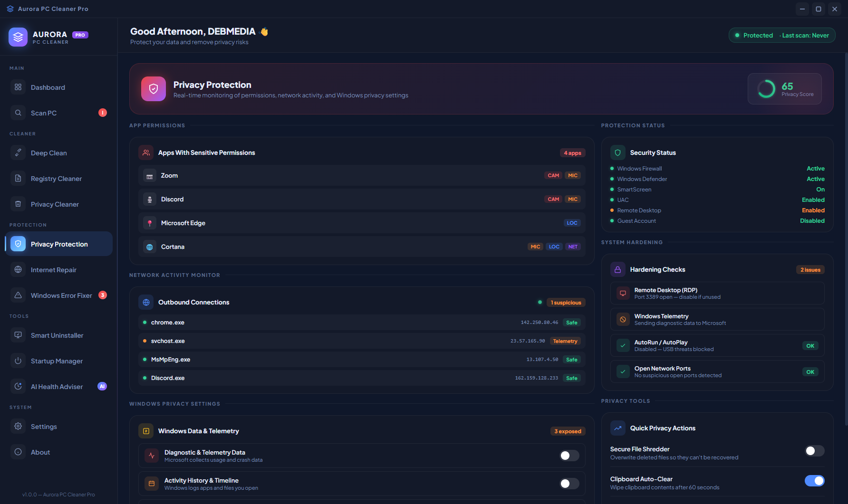Open Scan PC from sidebar

pos(59,113)
